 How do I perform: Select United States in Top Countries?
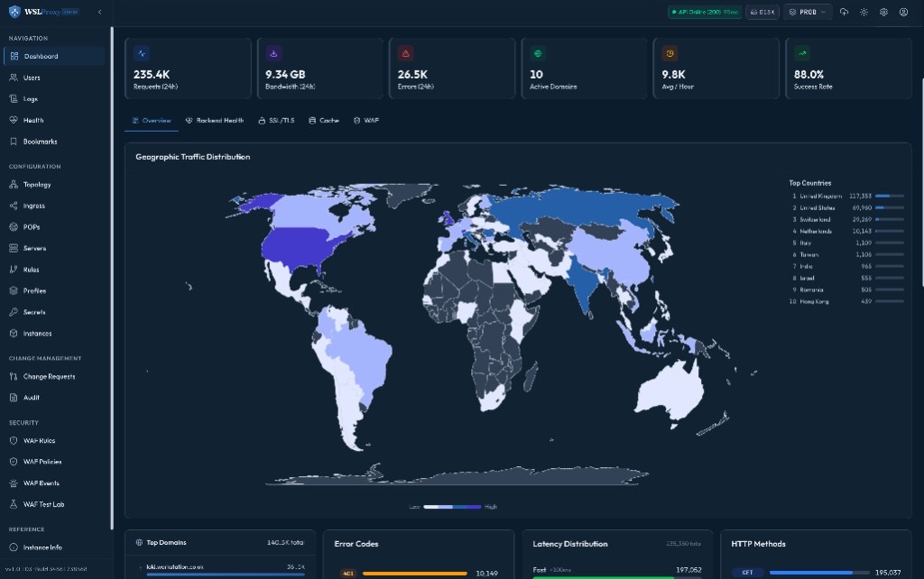coord(846,208)
